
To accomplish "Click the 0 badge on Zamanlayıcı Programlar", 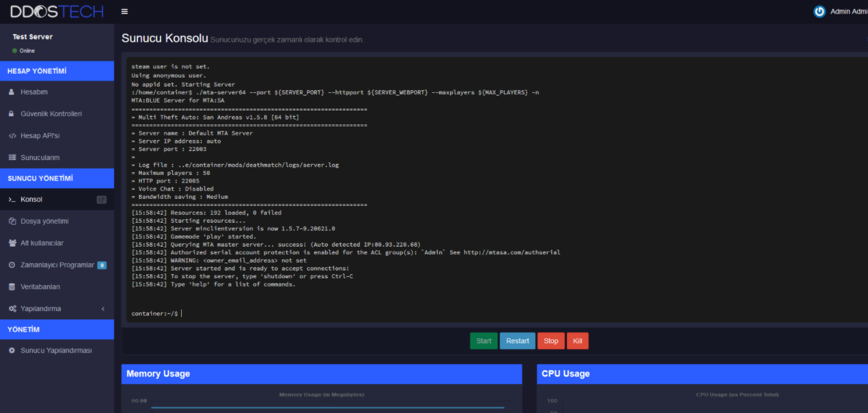I will pos(102,265).
